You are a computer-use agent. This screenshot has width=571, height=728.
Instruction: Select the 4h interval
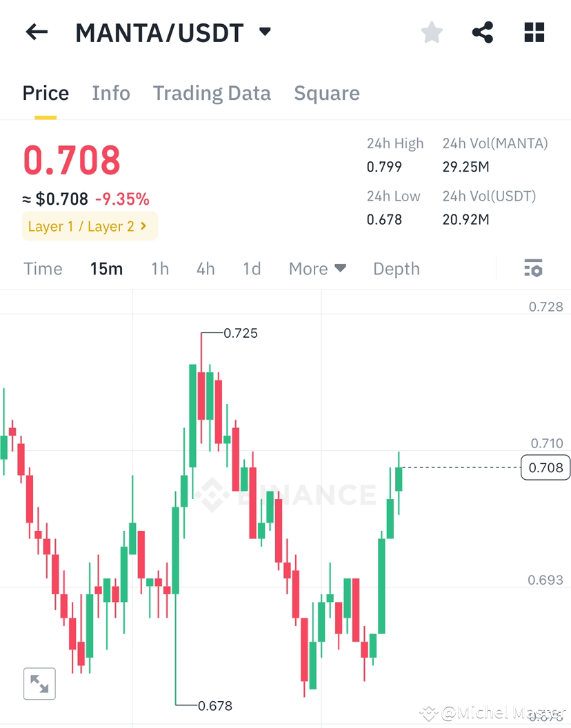coord(206,269)
